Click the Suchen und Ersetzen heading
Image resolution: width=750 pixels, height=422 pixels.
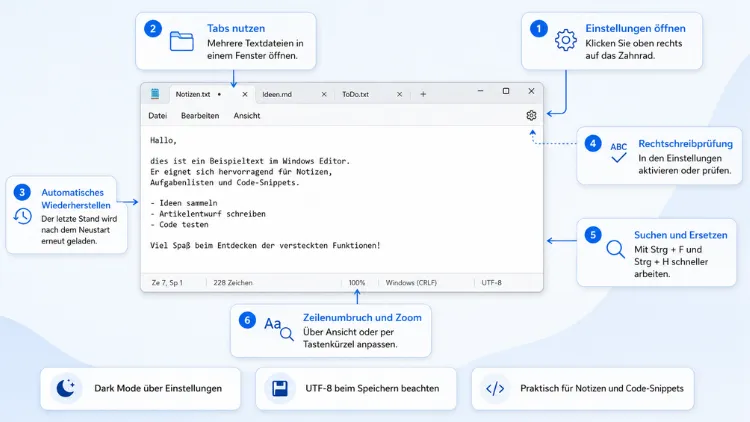[681, 235]
